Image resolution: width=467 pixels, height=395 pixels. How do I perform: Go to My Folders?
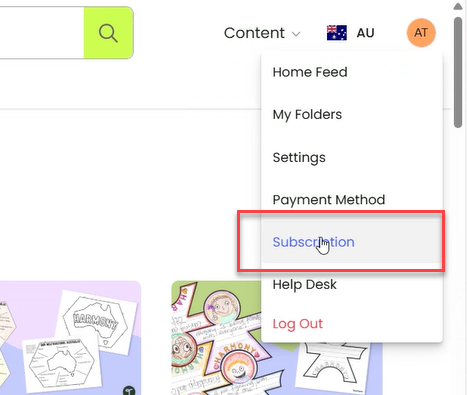[307, 115]
